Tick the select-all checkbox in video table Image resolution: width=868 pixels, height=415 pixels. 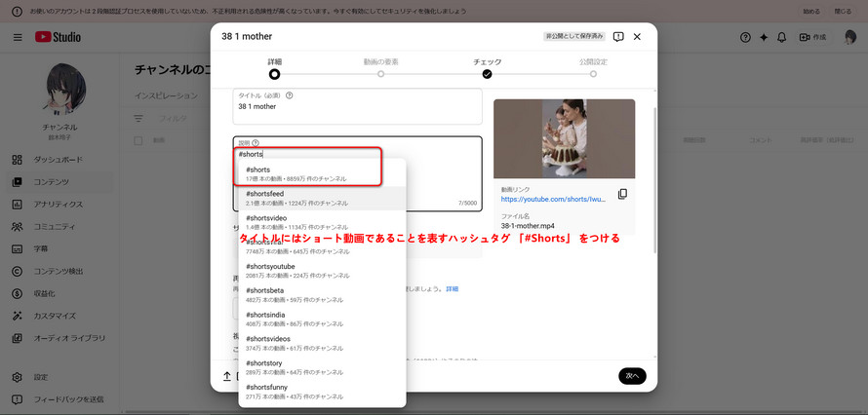(138, 141)
